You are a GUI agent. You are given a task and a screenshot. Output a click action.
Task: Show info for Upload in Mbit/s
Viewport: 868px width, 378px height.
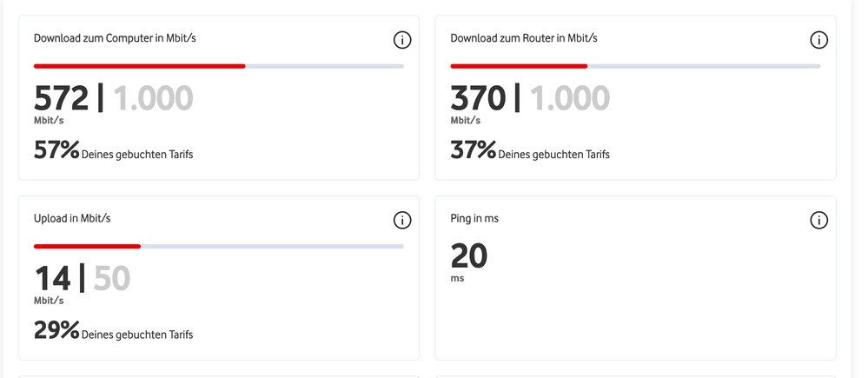[402, 220]
